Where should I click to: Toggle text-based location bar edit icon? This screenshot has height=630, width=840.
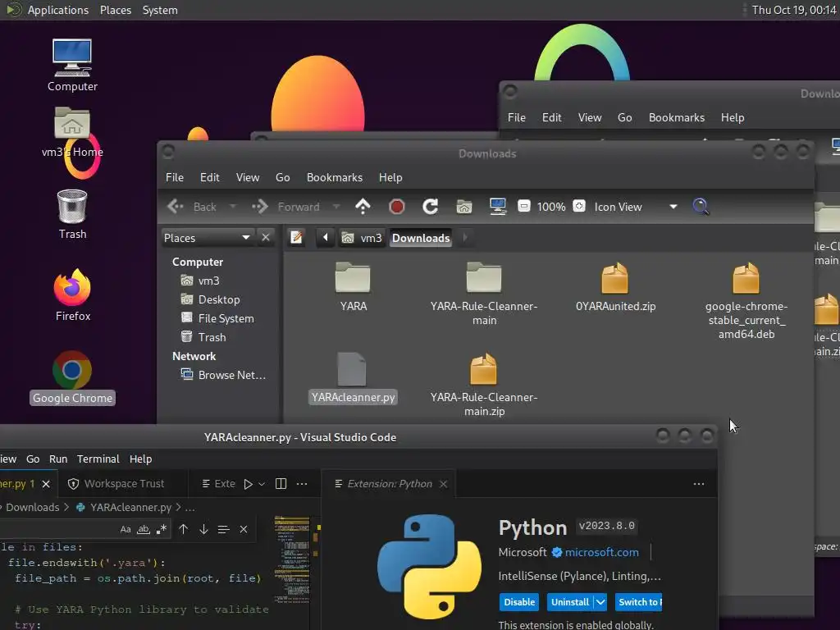pyautogui.click(x=296, y=237)
